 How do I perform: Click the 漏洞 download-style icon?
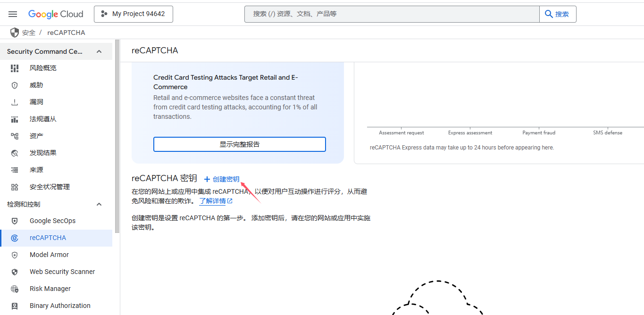click(15, 102)
